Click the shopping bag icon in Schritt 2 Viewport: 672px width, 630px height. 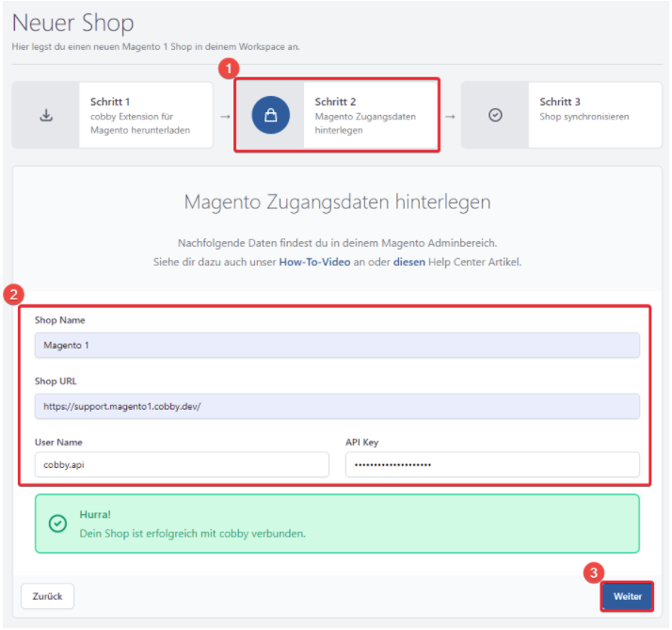(x=270, y=115)
